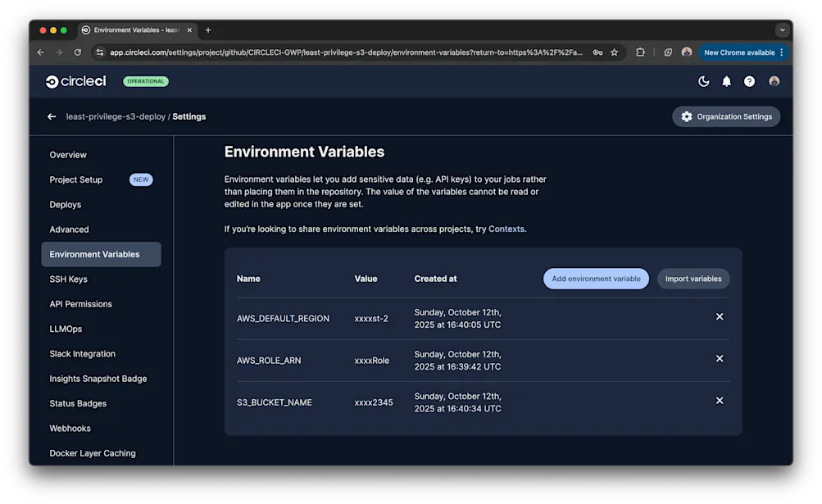Open the Contexts link

pyautogui.click(x=506, y=229)
